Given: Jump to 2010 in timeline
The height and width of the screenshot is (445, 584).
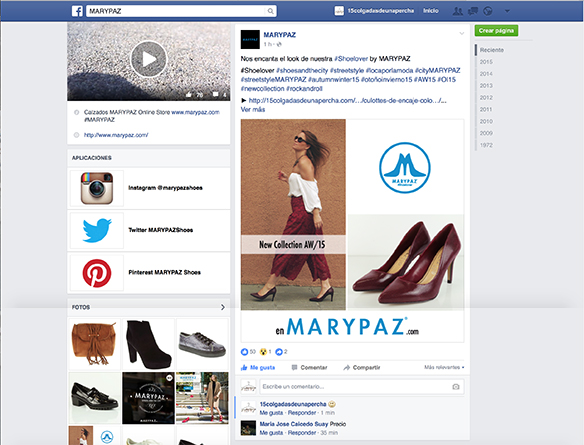Looking at the screenshot, I should click(486, 121).
